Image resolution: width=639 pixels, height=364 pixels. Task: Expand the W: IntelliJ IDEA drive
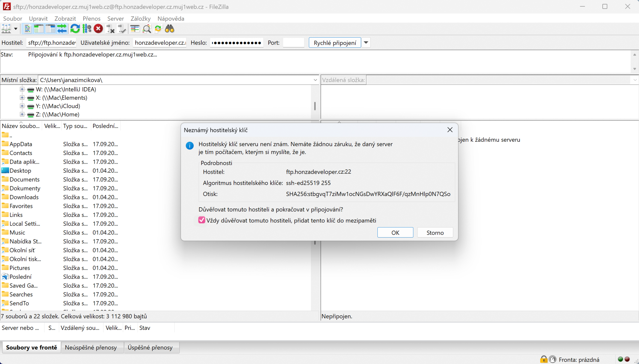click(x=22, y=89)
